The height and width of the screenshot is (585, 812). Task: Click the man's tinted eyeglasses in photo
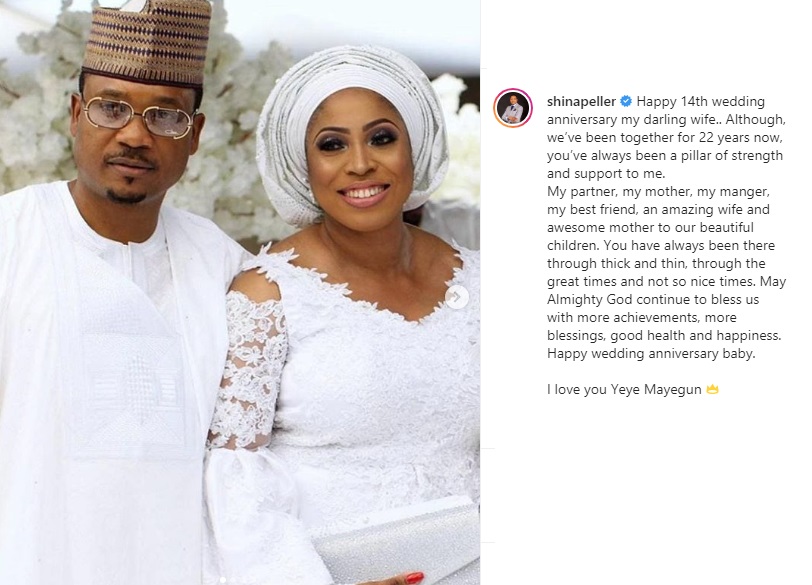(138, 116)
